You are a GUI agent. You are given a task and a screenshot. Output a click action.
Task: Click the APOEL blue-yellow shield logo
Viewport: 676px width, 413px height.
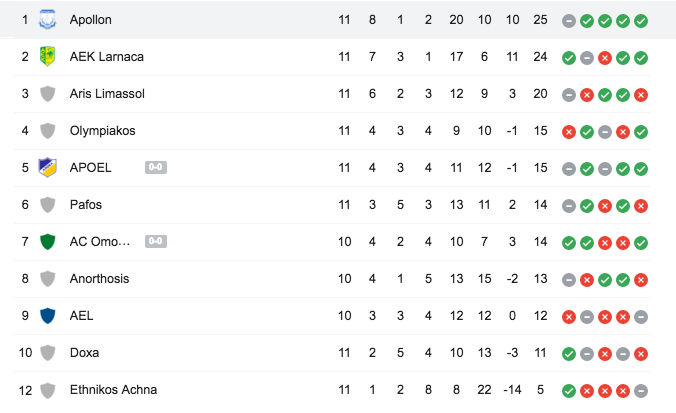(47, 167)
